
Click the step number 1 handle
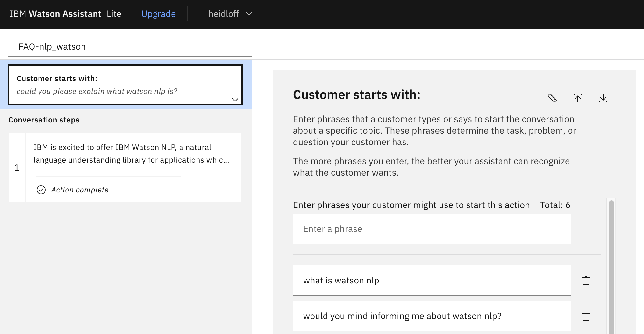tap(17, 168)
